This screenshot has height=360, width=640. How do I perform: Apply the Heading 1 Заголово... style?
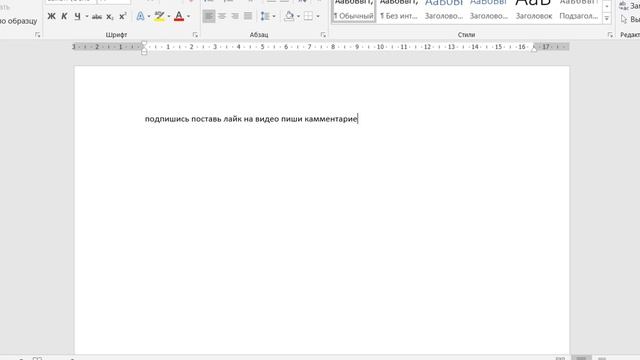tap(444, 11)
